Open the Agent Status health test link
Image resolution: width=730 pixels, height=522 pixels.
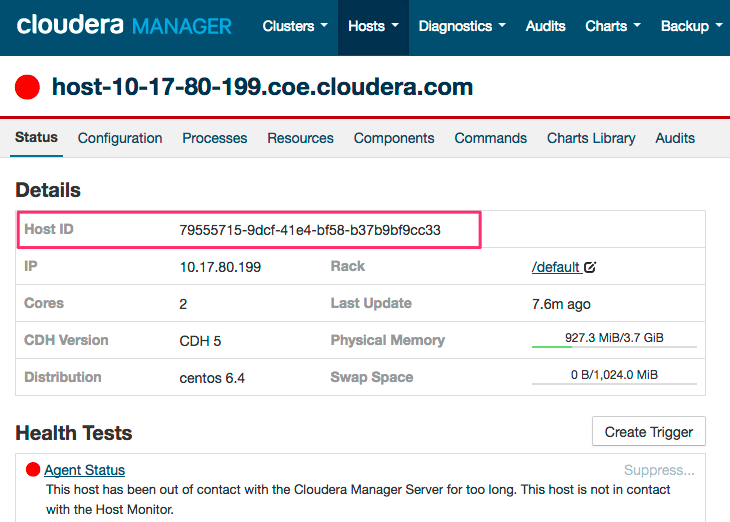(84, 470)
